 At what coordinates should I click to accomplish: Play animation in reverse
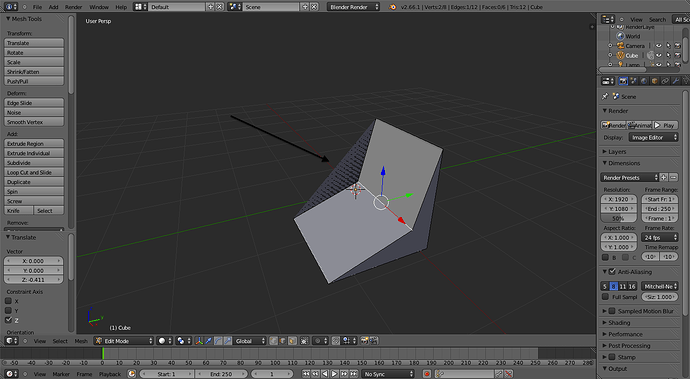(325, 374)
